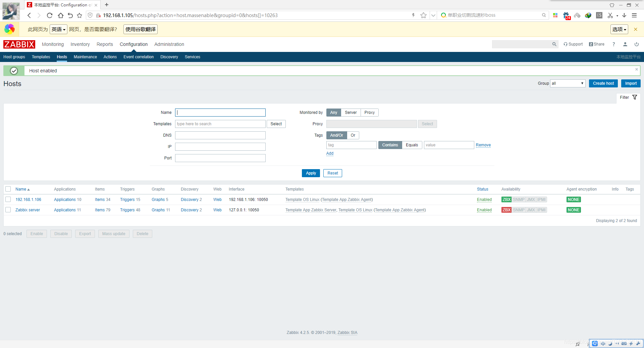
Task: Set Monitored by to Any
Action: coord(333,113)
